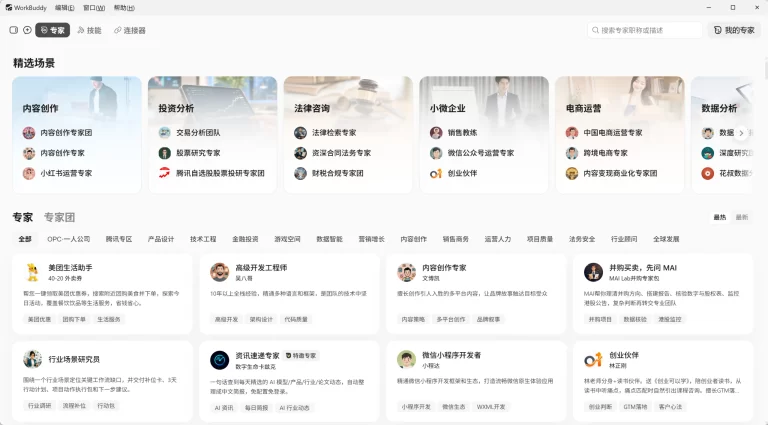This screenshot has width=768, height=425.
Task: Open the 财税合规专家团 avatar
Action: pos(300,173)
